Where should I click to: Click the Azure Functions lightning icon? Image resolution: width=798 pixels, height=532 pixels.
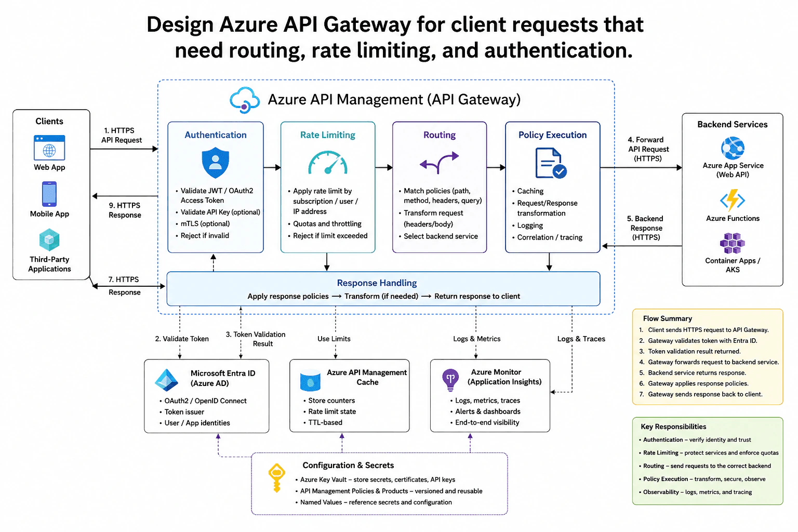click(x=733, y=200)
